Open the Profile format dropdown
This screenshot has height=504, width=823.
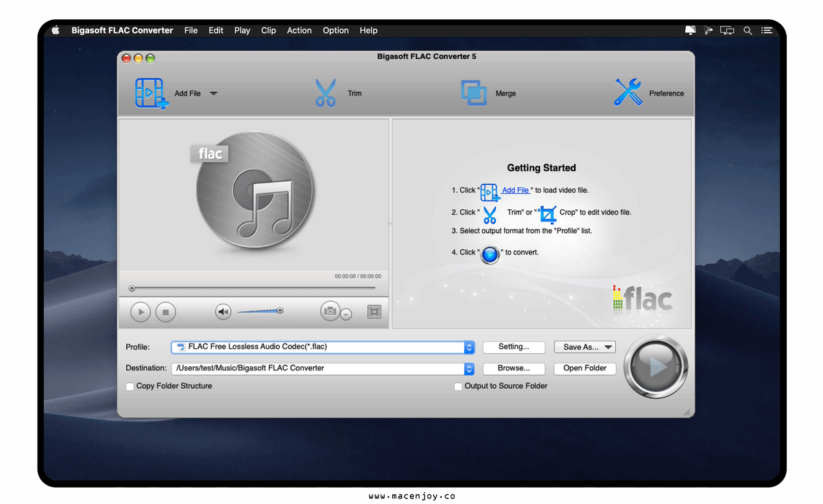click(x=469, y=347)
